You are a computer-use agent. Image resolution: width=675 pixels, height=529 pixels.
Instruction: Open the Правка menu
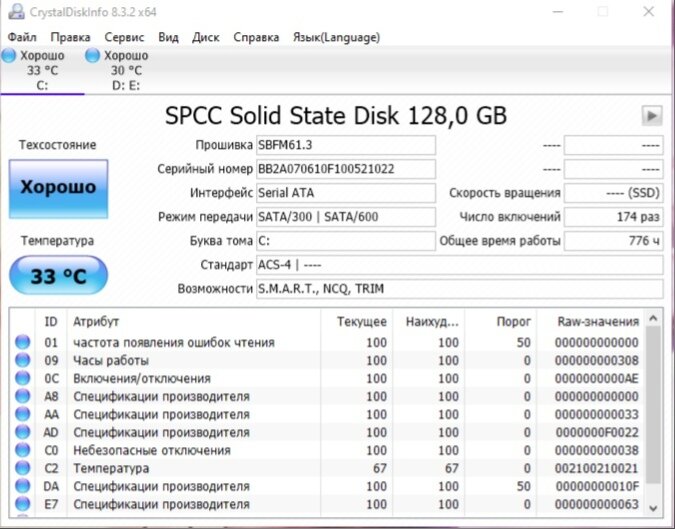coord(70,37)
